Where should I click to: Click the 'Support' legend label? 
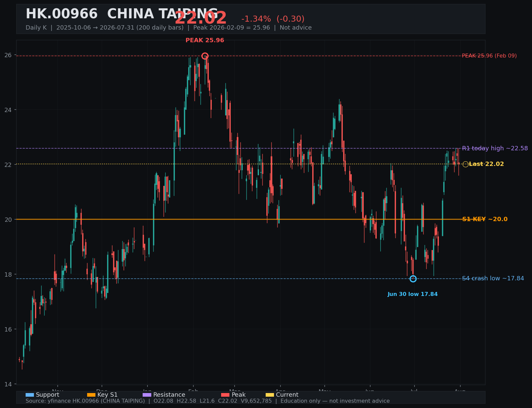pyautogui.click(x=48, y=395)
